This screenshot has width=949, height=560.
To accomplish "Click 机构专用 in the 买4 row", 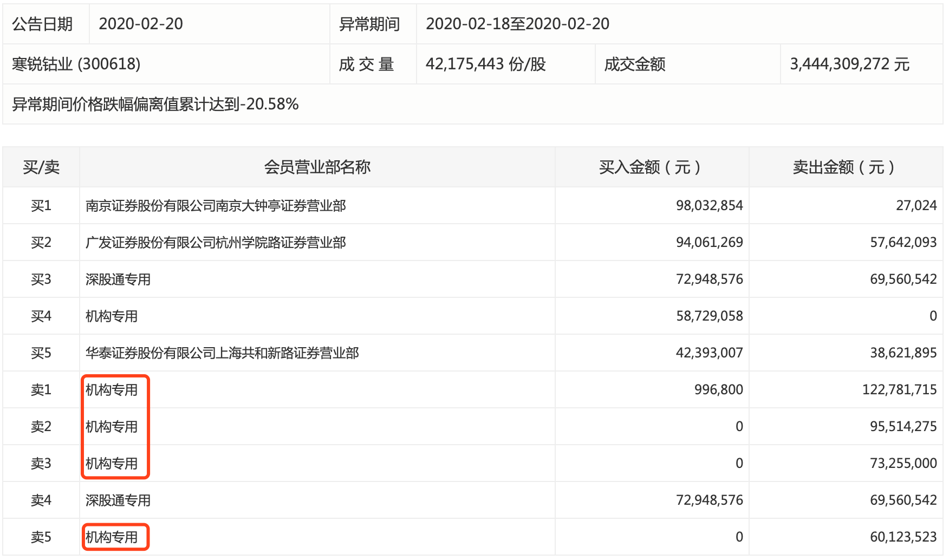I will (x=112, y=316).
